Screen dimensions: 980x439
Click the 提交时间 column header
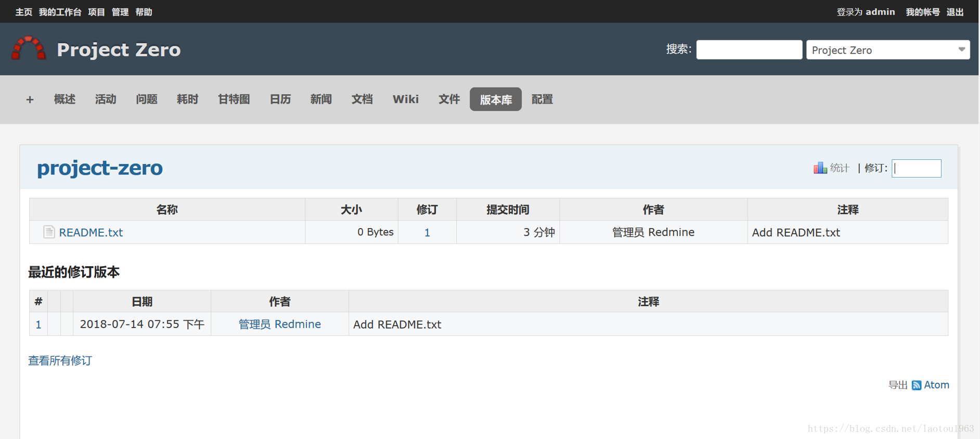(x=508, y=209)
